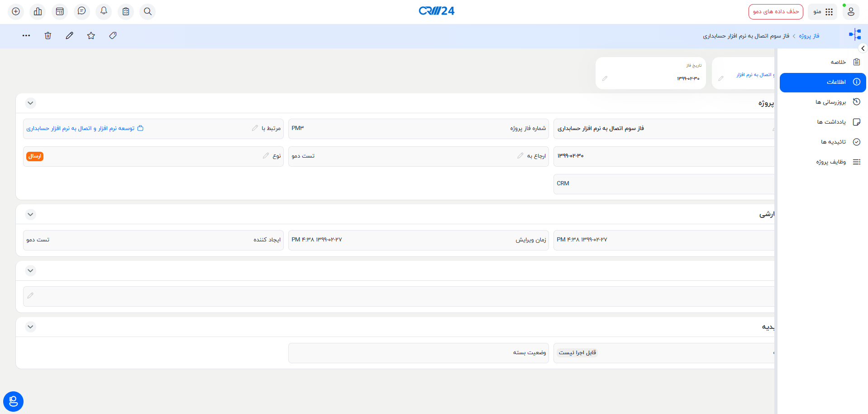The height and width of the screenshot is (414, 868).
Task: Delete record using the trash icon
Action: 48,35
